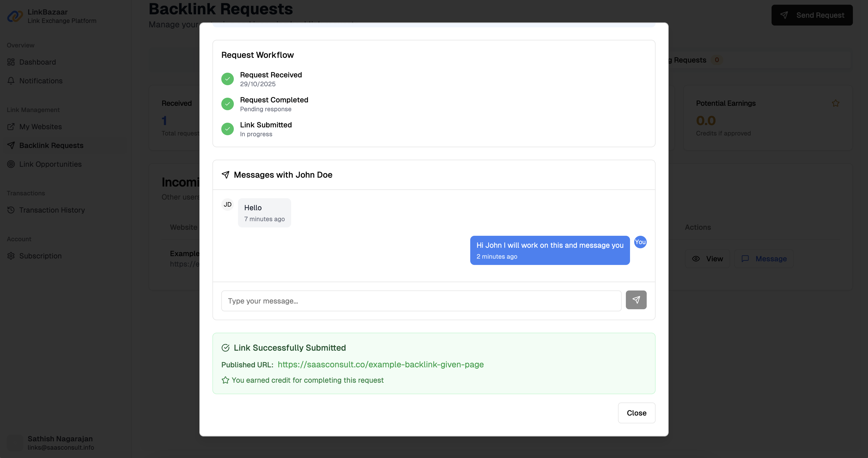Close the request workflow dialog
The image size is (868, 458).
tap(636, 412)
